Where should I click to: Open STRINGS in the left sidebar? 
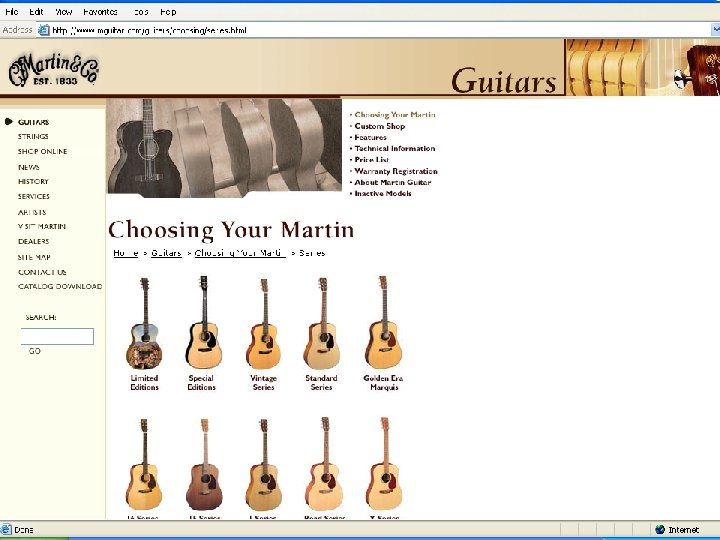coord(33,136)
